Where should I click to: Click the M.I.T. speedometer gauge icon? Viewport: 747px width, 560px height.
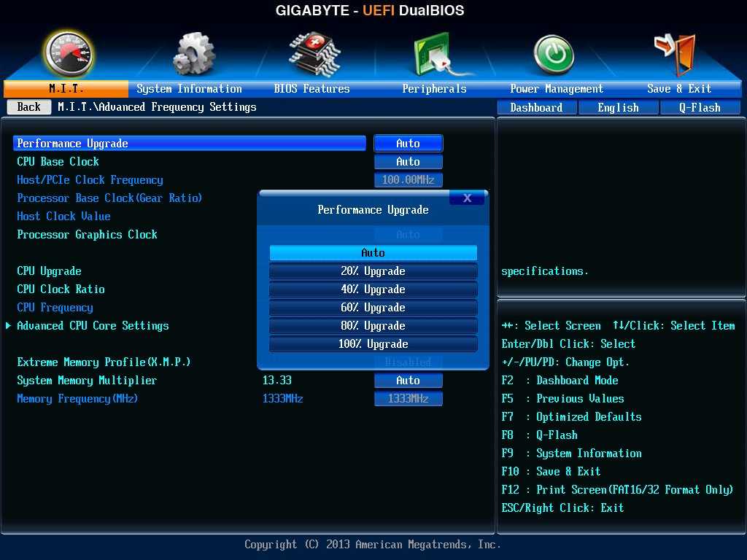click(68, 53)
